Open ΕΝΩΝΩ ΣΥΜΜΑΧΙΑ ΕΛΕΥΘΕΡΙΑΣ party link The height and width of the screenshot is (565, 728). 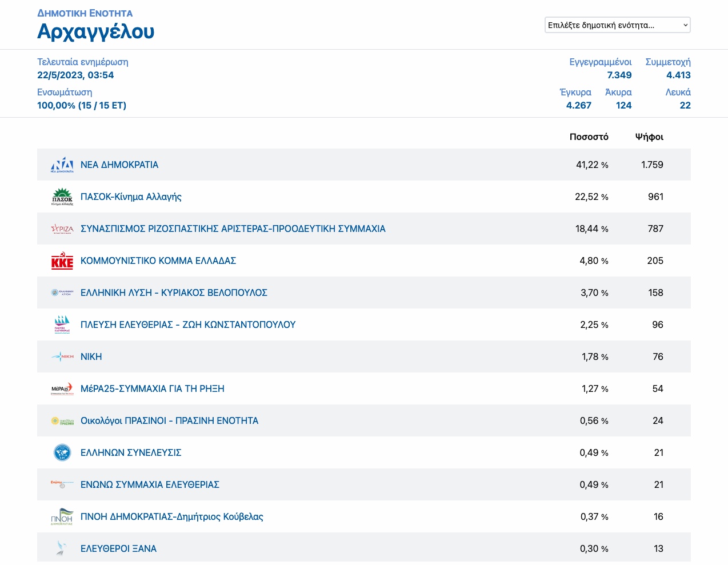pyautogui.click(x=150, y=484)
